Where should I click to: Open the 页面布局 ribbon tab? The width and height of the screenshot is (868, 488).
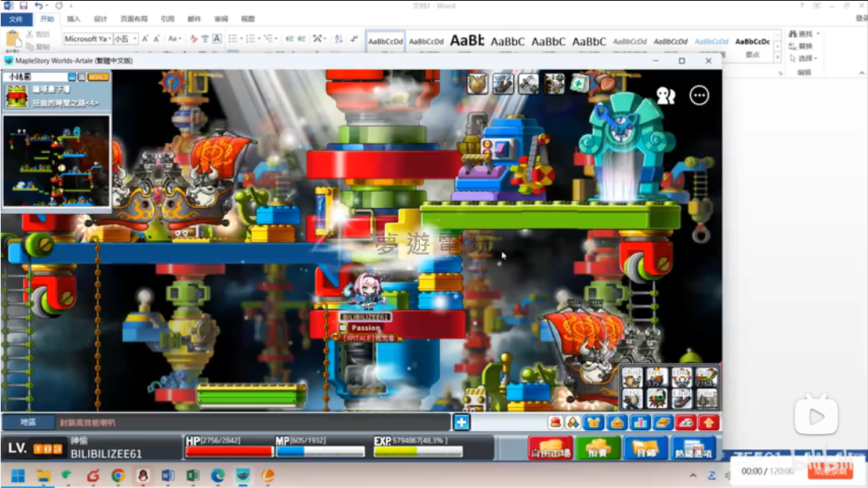(x=133, y=19)
